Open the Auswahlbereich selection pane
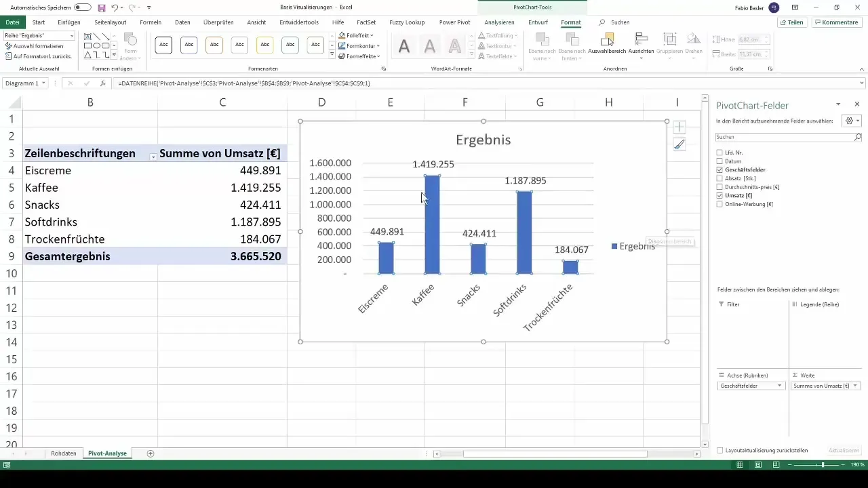Image resolution: width=868 pixels, height=488 pixels. 608,45
